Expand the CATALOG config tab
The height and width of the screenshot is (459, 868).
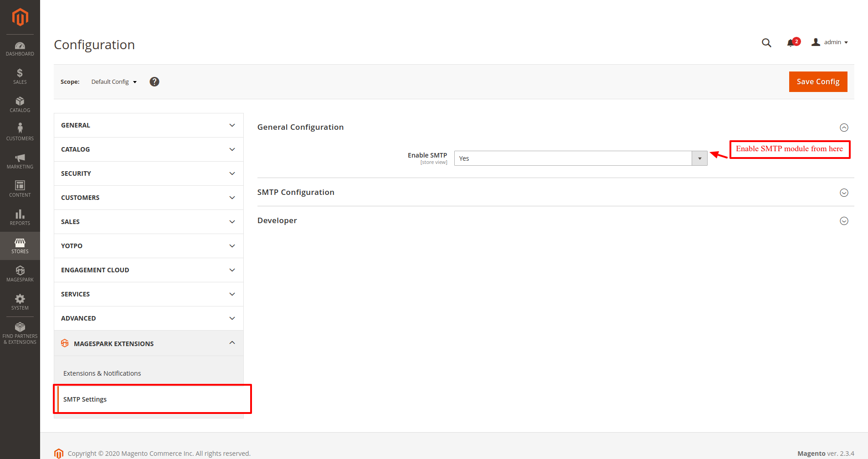point(149,149)
